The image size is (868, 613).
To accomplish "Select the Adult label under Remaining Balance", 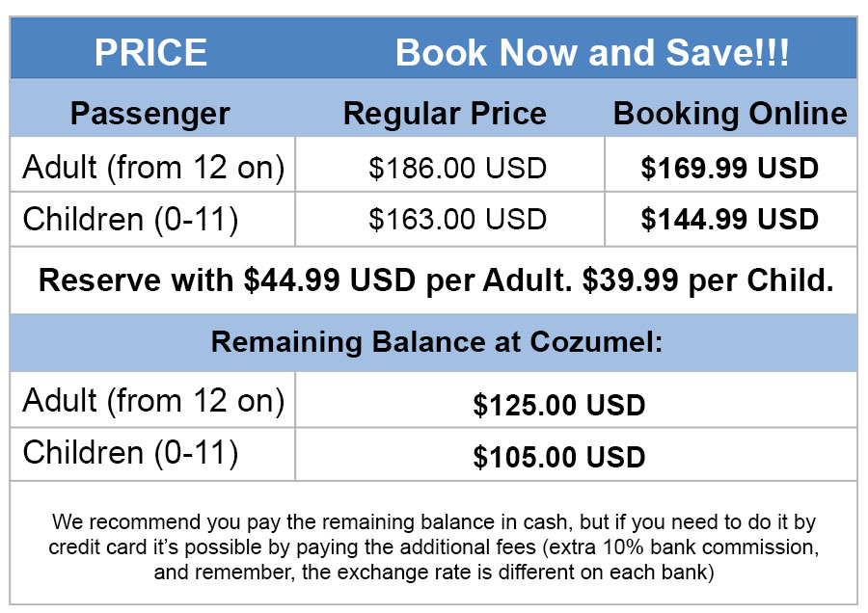I will tap(153, 399).
